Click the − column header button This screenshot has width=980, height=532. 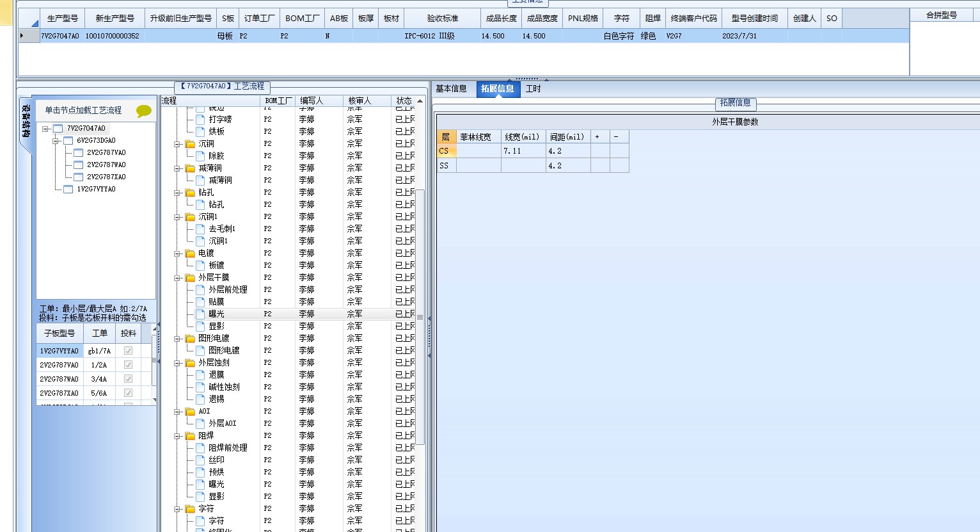click(x=619, y=137)
